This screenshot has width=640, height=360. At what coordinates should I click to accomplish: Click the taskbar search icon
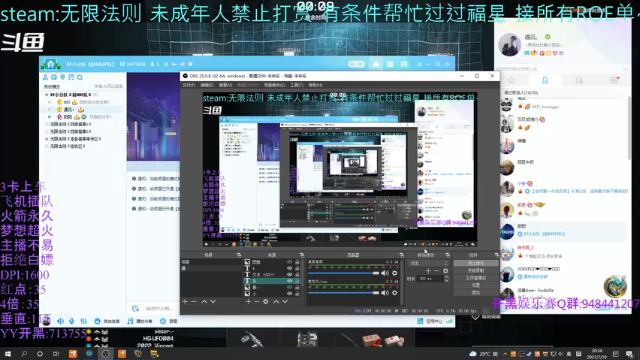coord(24,354)
